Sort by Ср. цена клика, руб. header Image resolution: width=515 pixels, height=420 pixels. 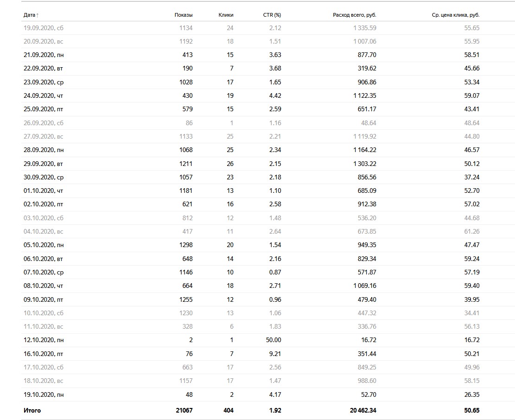pos(456,15)
